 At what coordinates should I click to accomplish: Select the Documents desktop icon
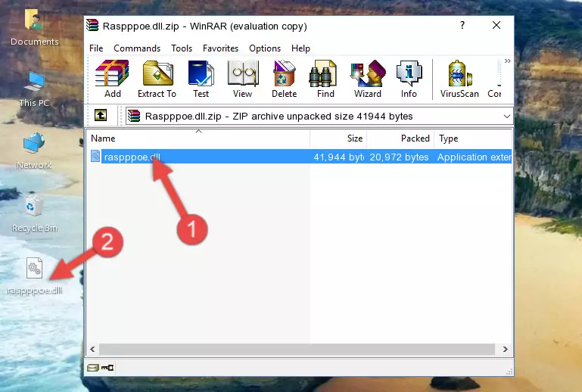(34, 27)
